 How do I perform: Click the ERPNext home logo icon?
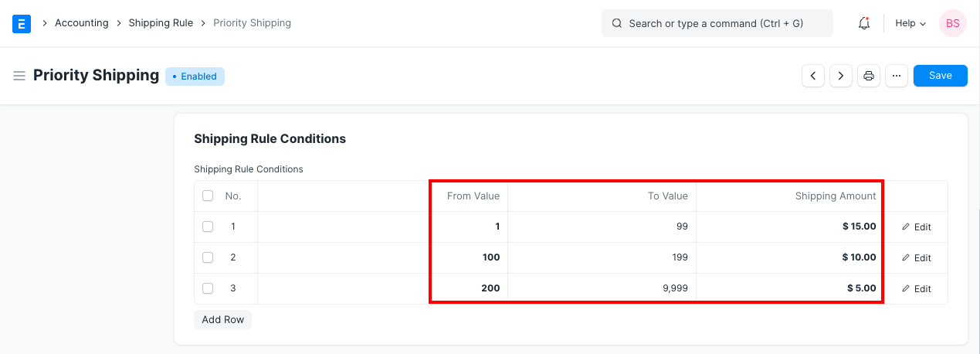22,23
